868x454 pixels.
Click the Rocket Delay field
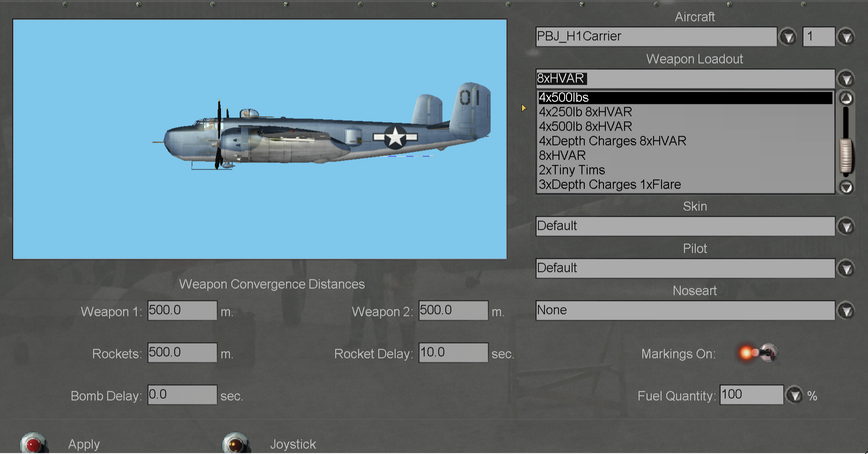point(453,353)
